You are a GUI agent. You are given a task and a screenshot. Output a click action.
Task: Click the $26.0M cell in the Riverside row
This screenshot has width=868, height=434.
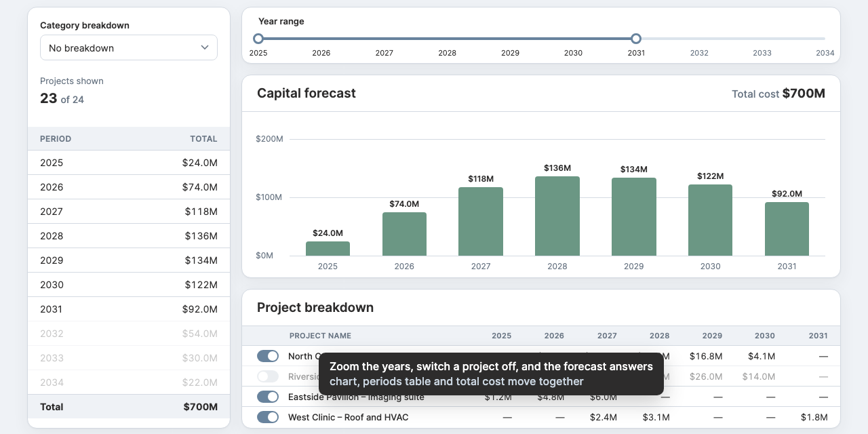(x=706, y=376)
